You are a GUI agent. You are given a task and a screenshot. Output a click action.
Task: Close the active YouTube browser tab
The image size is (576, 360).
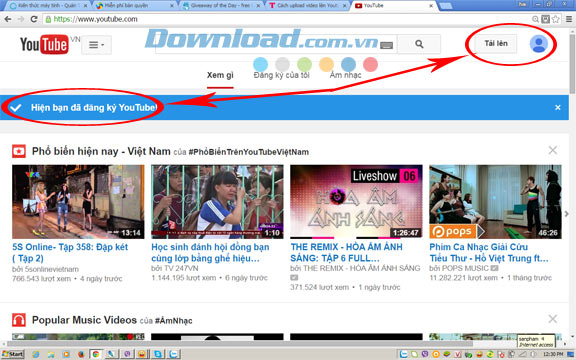point(431,6)
